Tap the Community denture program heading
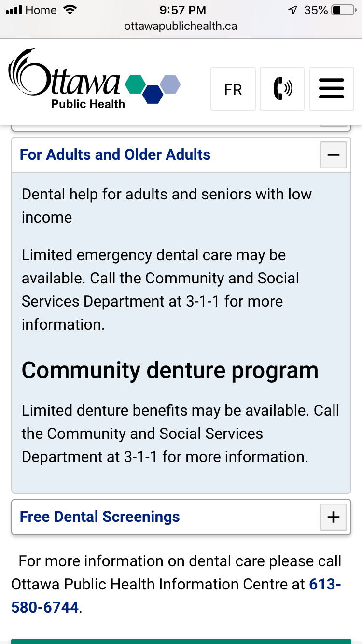This screenshot has height=644, width=362. click(x=170, y=370)
